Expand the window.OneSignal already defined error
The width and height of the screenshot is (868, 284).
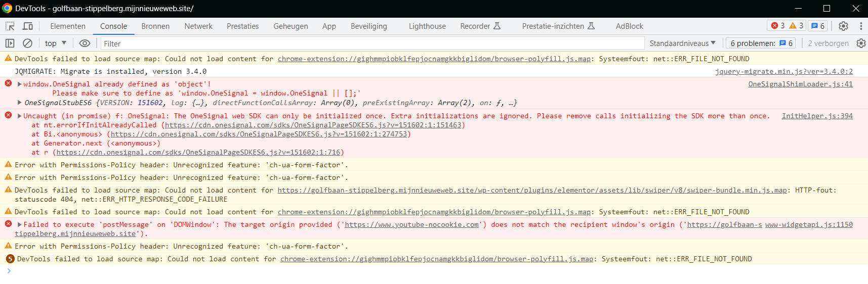point(20,84)
